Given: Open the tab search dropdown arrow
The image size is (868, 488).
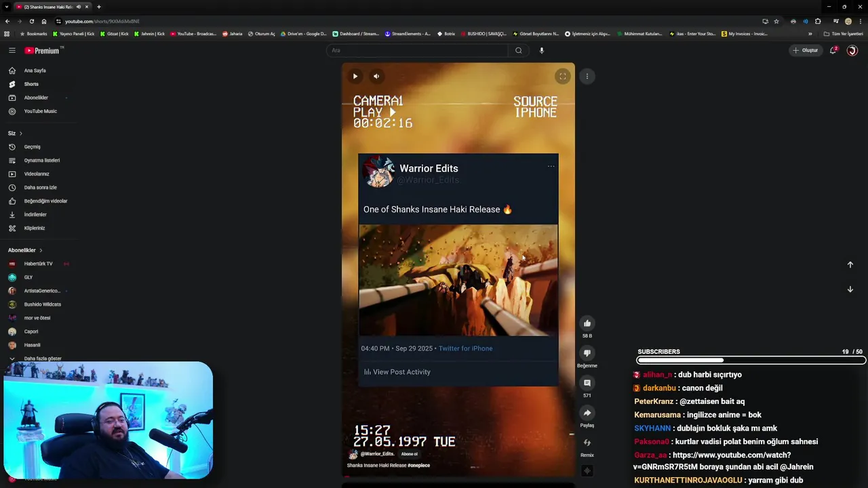Looking at the screenshot, I should click(x=7, y=7).
